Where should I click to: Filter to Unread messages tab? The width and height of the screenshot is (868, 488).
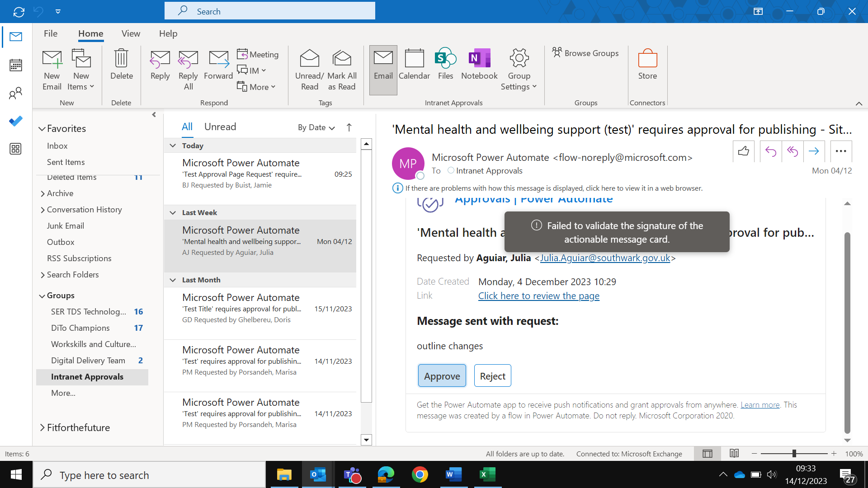click(x=220, y=127)
